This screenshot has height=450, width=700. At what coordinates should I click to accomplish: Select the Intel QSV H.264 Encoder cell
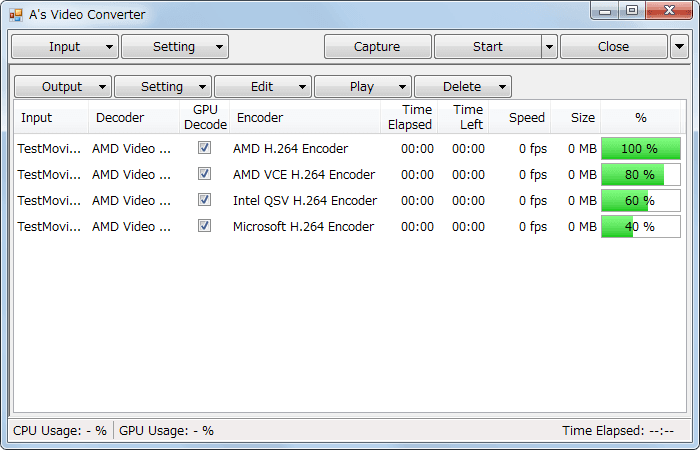[x=305, y=200]
